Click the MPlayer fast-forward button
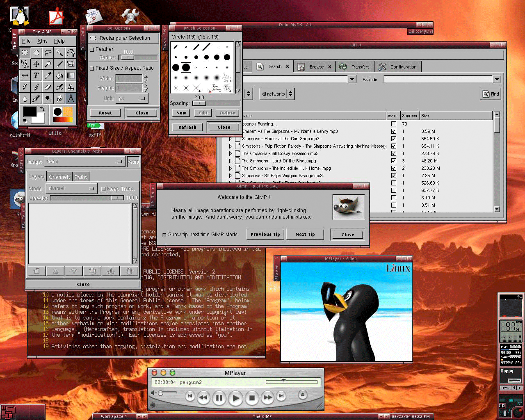 coord(267,397)
